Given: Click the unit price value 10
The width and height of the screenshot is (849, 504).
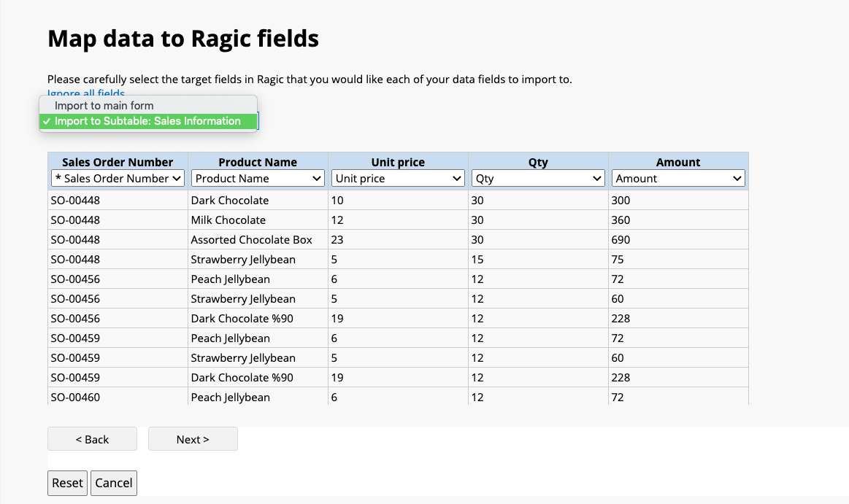Looking at the screenshot, I should pyautogui.click(x=337, y=200).
